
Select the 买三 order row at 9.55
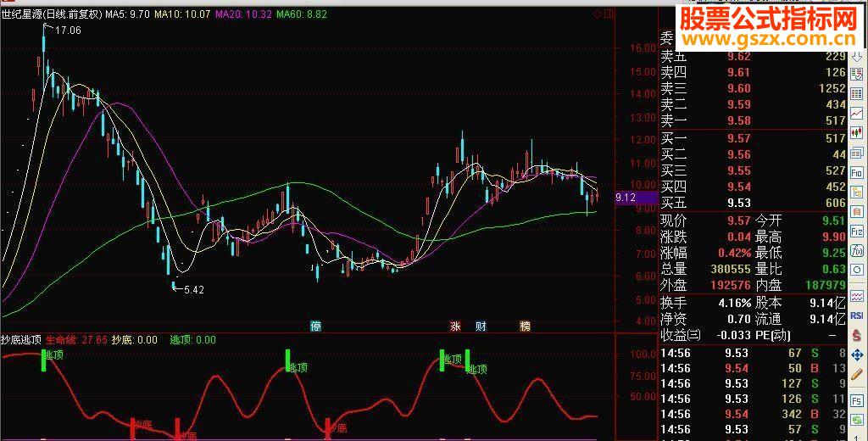[x=753, y=170]
